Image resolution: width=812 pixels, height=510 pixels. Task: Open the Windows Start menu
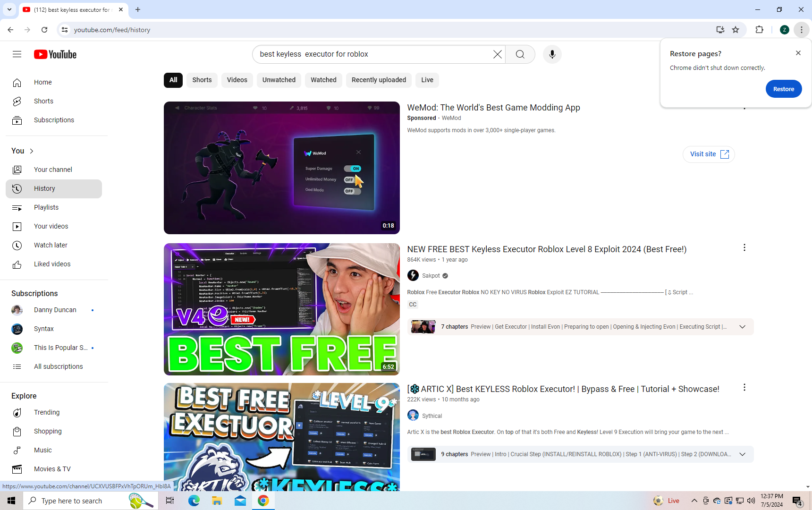11,501
